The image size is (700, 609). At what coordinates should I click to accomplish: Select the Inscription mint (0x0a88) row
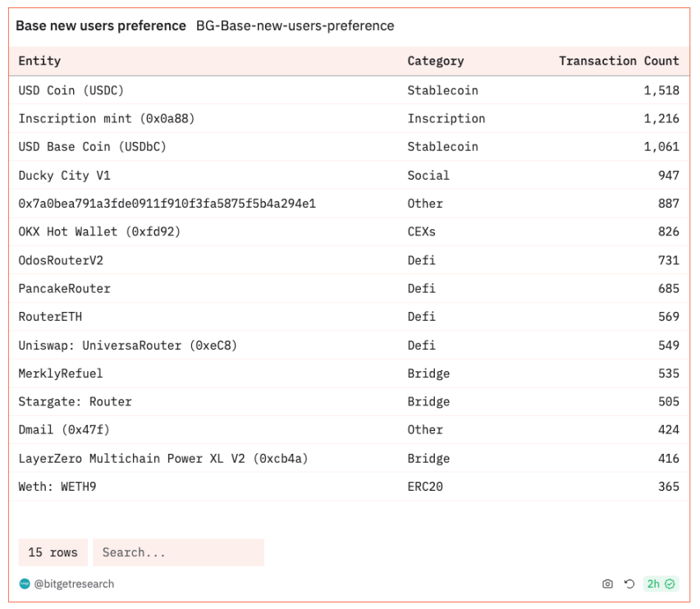coord(349,118)
